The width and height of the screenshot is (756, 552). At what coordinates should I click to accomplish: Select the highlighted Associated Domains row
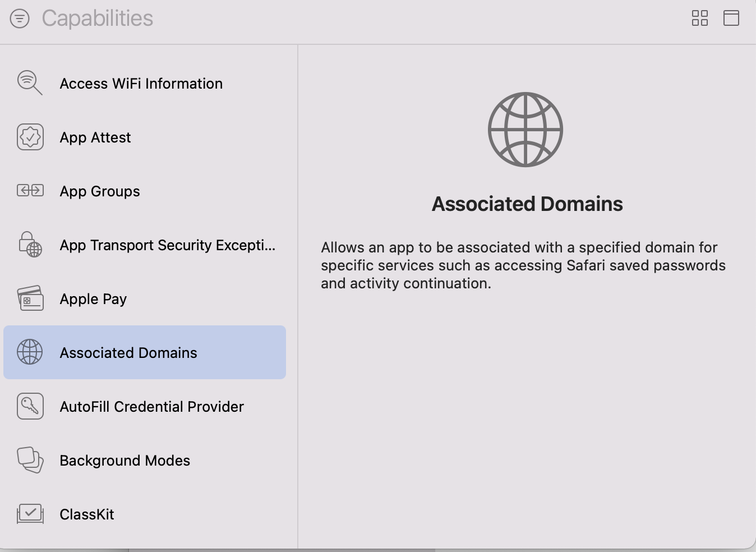click(x=145, y=352)
